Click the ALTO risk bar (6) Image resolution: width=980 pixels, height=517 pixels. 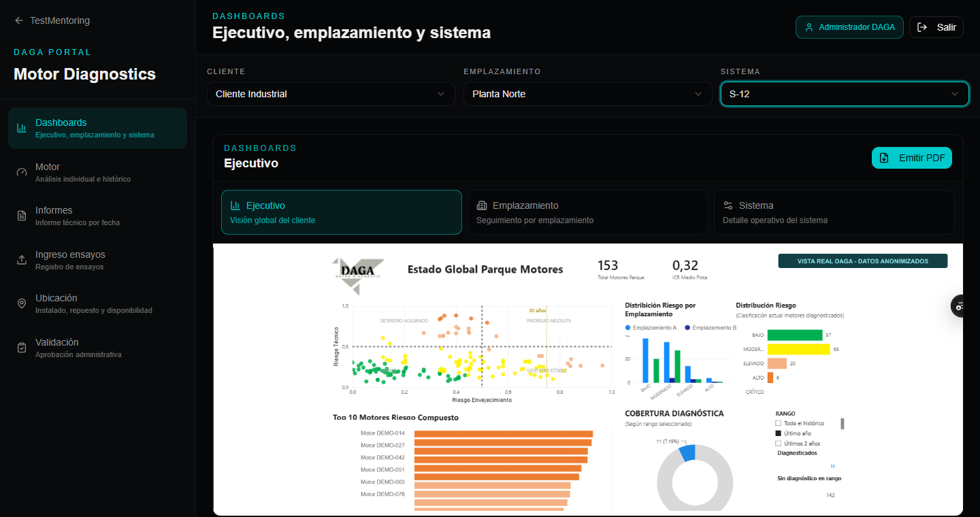[x=770, y=378]
